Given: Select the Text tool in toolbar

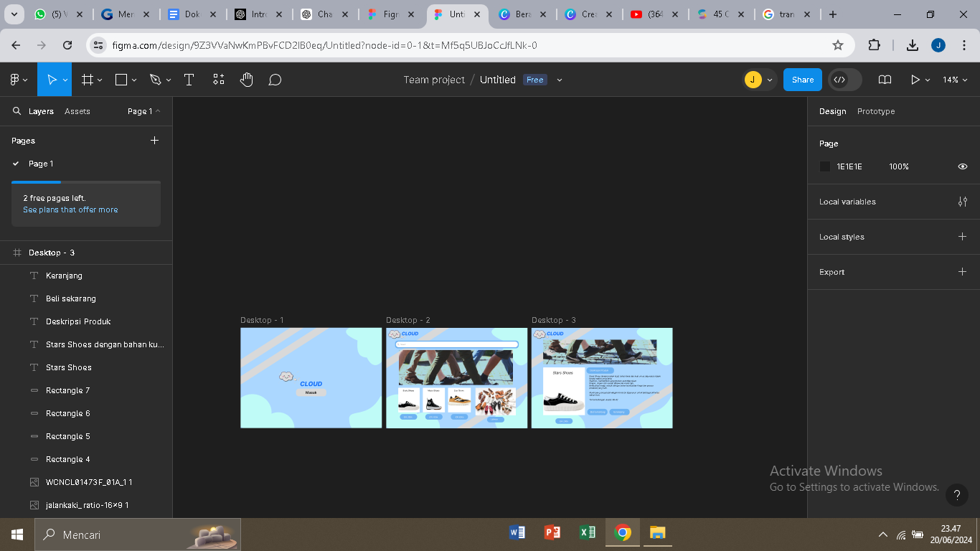Looking at the screenshot, I should [189, 80].
